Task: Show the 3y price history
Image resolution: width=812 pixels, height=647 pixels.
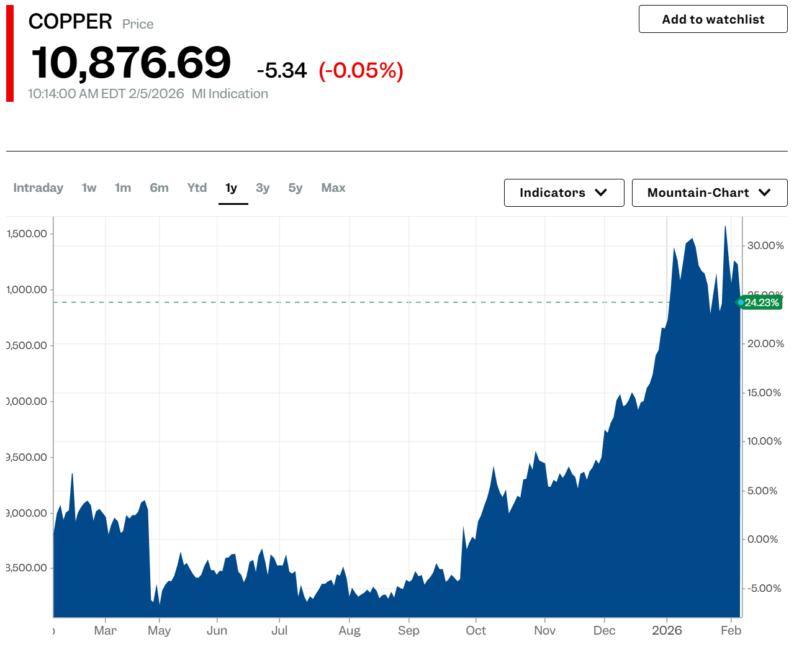Action: 263,188
